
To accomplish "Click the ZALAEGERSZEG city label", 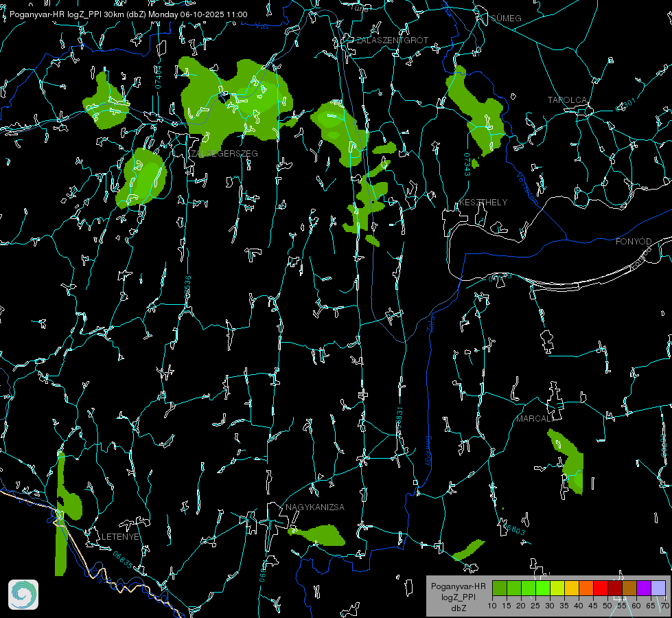I will [224, 153].
